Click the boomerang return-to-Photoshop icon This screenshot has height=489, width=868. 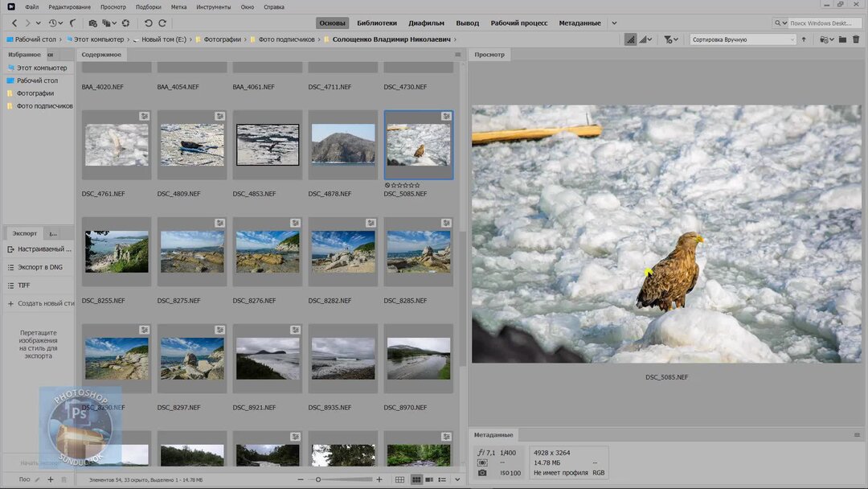pos(73,23)
